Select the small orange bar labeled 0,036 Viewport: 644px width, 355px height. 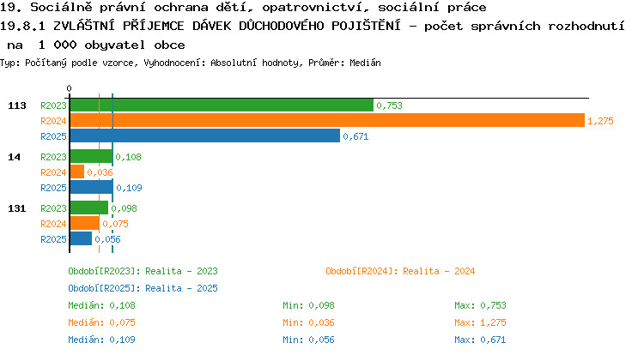click(x=77, y=172)
